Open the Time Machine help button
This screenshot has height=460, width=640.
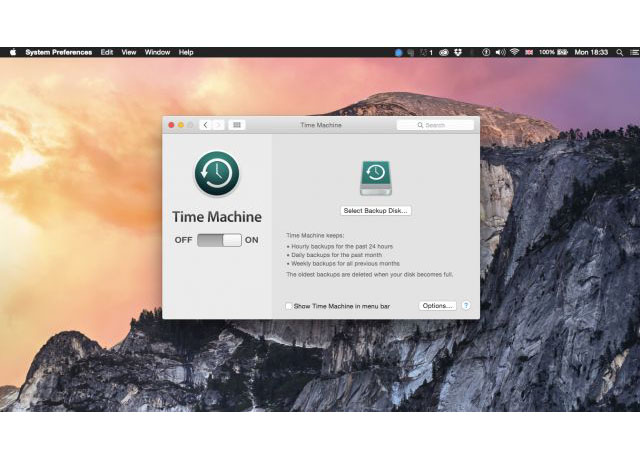point(466,305)
